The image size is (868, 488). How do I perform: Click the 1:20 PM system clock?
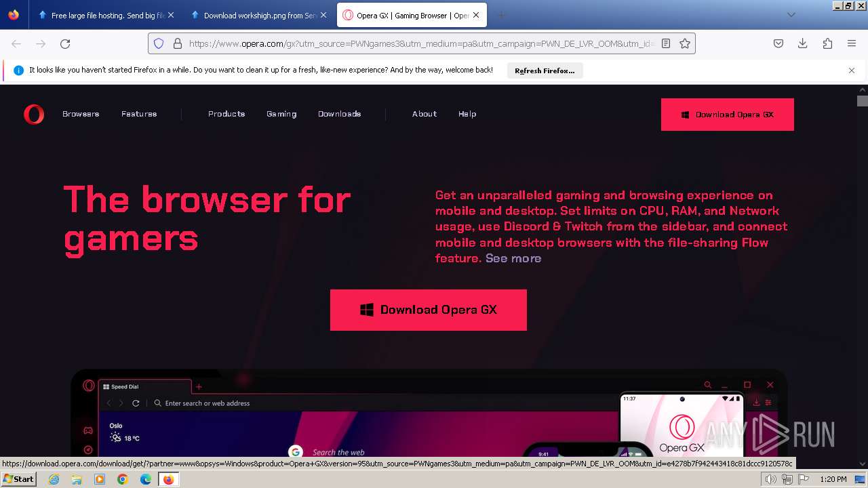[833, 479]
